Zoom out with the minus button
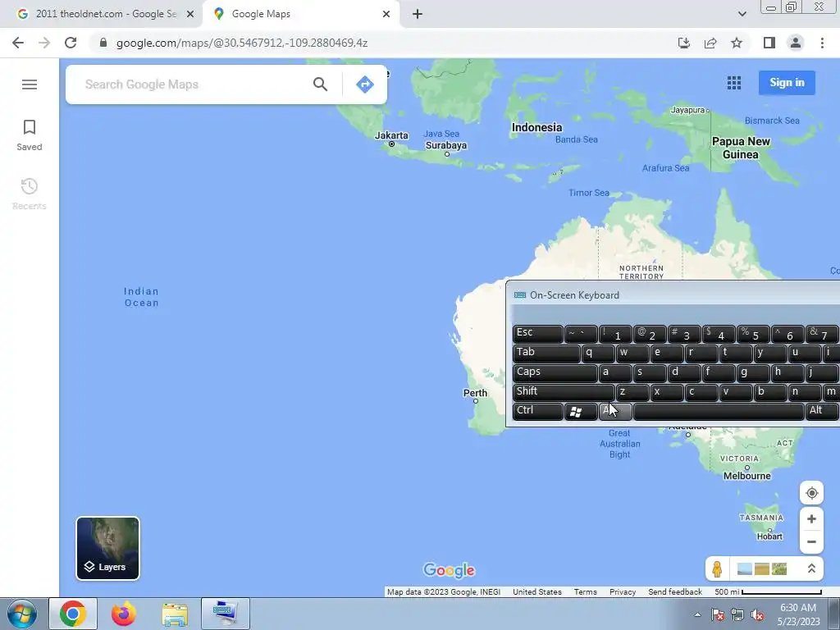The height and width of the screenshot is (630, 840). tap(811, 541)
